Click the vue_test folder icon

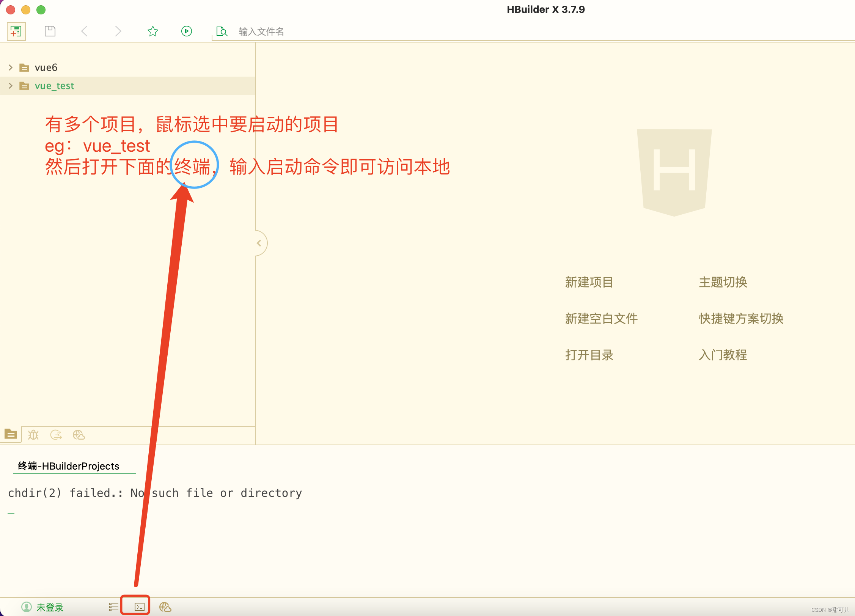[24, 86]
